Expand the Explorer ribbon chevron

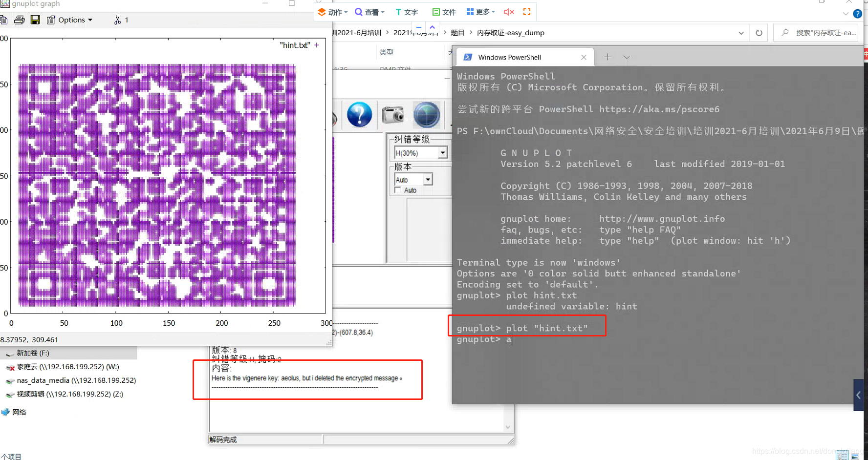tap(846, 14)
